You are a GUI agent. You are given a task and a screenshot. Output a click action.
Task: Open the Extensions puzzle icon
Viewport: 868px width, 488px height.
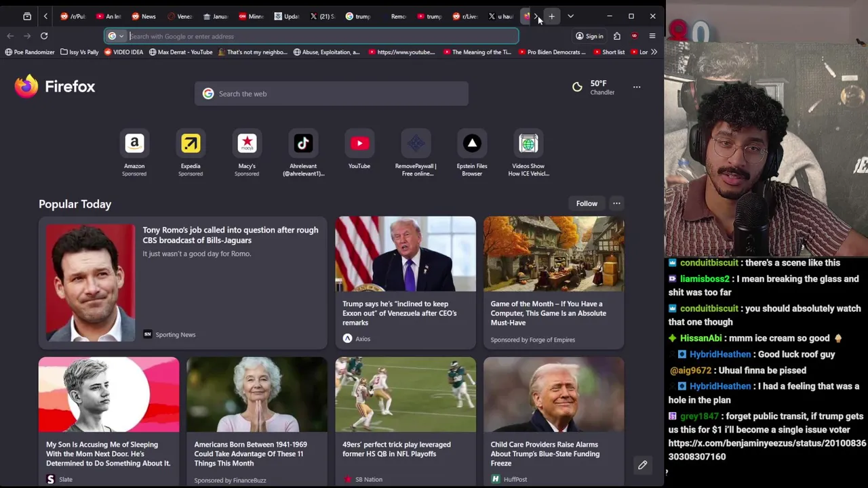pos(617,36)
